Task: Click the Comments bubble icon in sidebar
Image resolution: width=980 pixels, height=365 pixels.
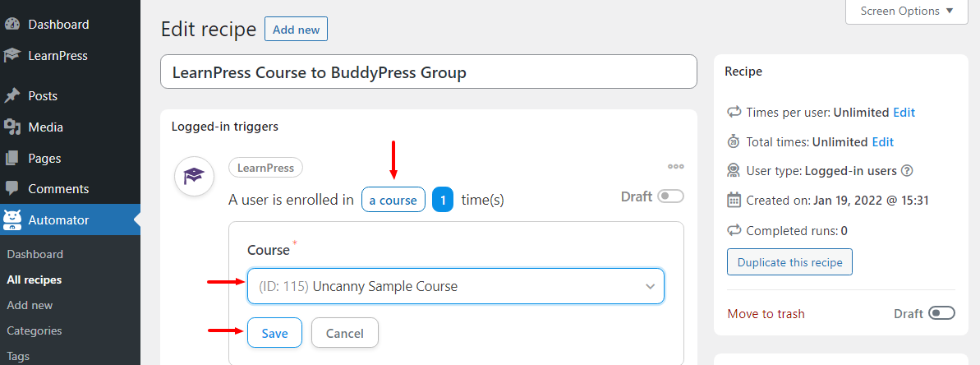Action: [12, 189]
